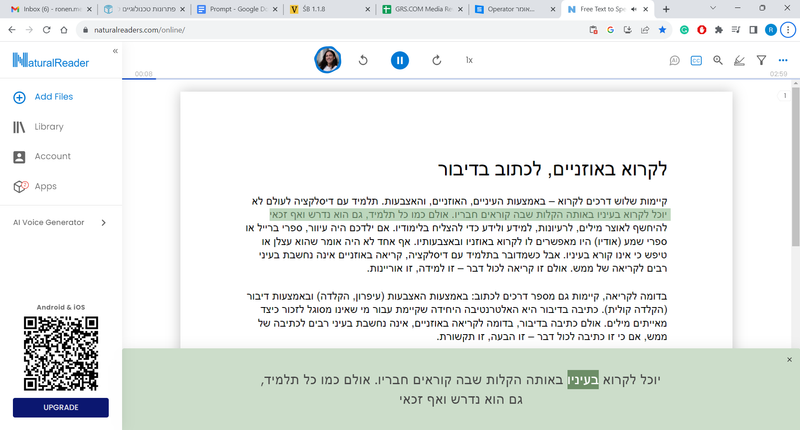Switch to GRS.COM Media tab
Image resolution: width=800 pixels, height=430 pixels.
click(x=422, y=9)
